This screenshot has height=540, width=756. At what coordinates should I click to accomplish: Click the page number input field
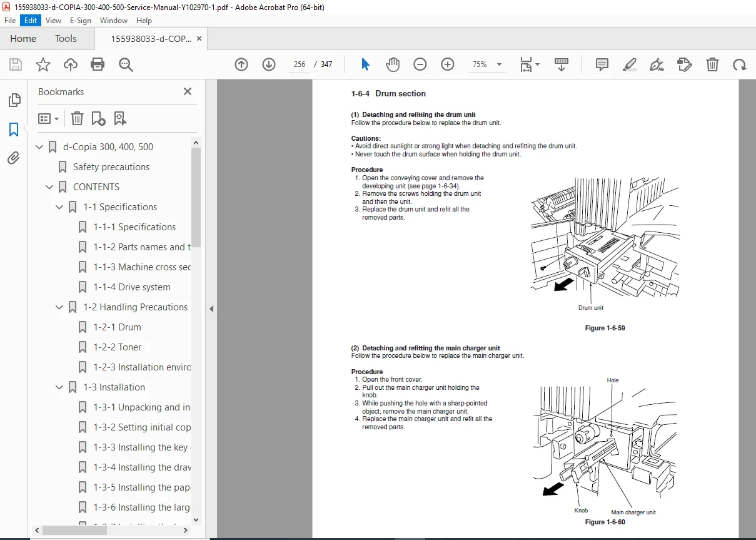[x=299, y=64]
